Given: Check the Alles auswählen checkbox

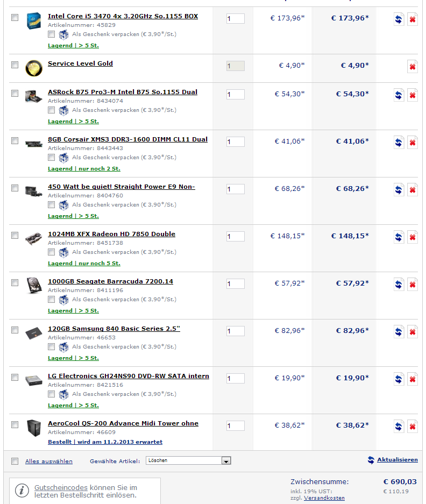Looking at the screenshot, I should tap(15, 462).
